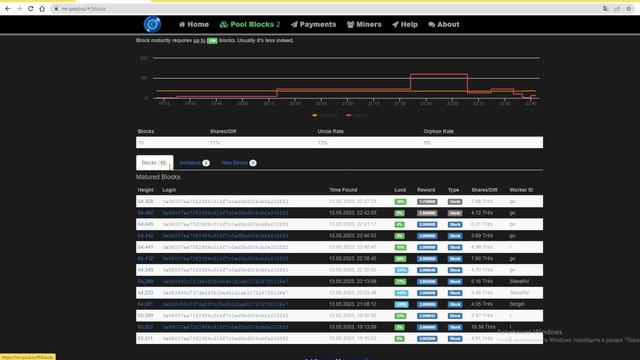This screenshot has height=360, width=640.
Task: Open the Help page
Action: click(405, 24)
